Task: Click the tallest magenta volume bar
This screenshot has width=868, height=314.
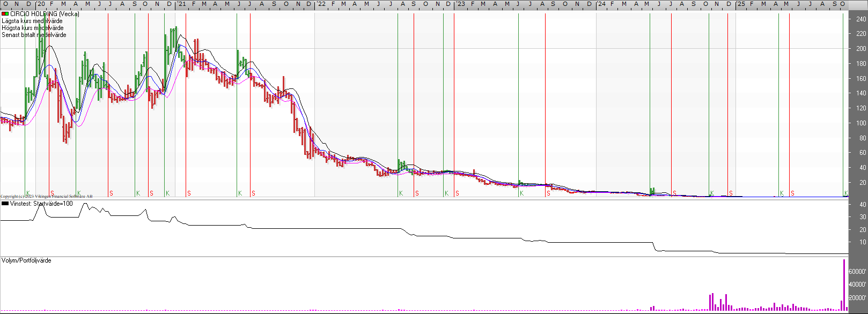Action: 844,285
